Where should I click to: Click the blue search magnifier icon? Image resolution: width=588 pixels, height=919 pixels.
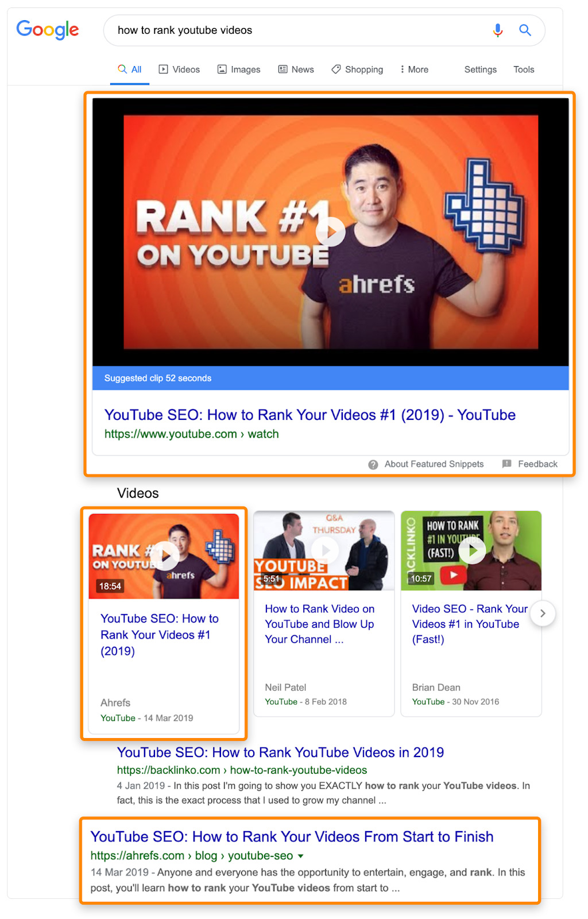coord(525,30)
